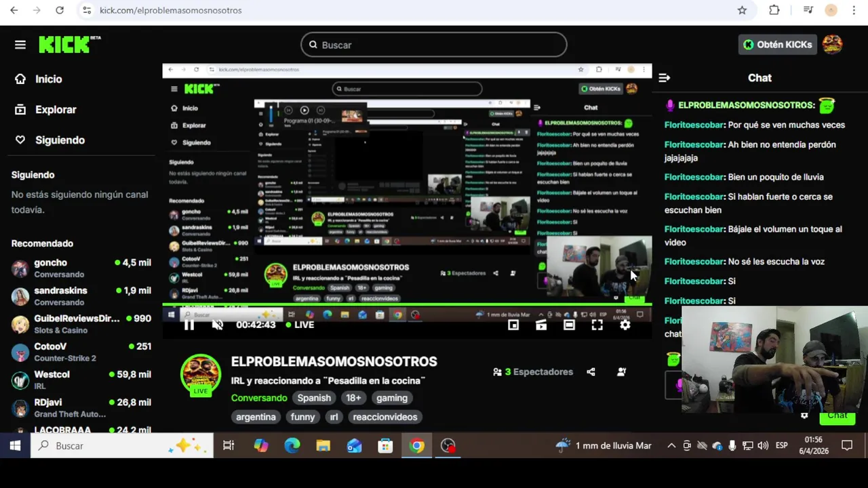Image resolution: width=868 pixels, height=488 pixels.
Task: Select the argentina tag
Action: [x=256, y=417]
